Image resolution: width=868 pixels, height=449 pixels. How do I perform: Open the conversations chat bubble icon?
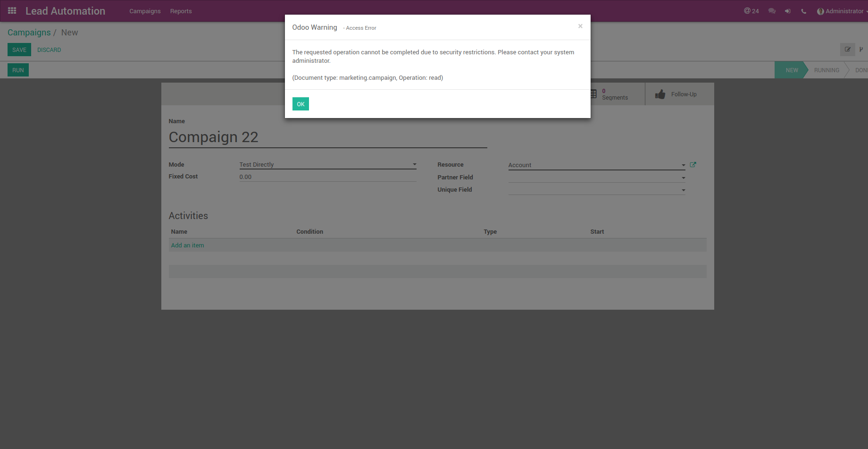(x=772, y=11)
